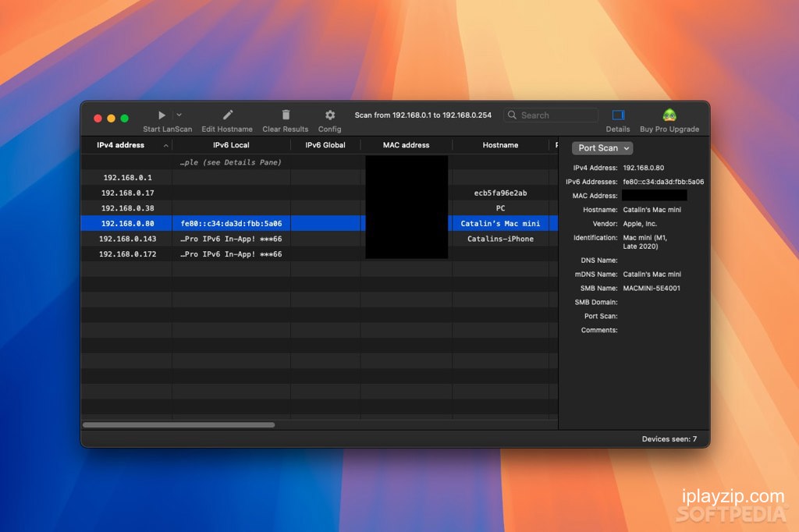The width and height of the screenshot is (799, 532).
Task: Sort by IPv6 Local column header
Action: pyautogui.click(x=231, y=145)
